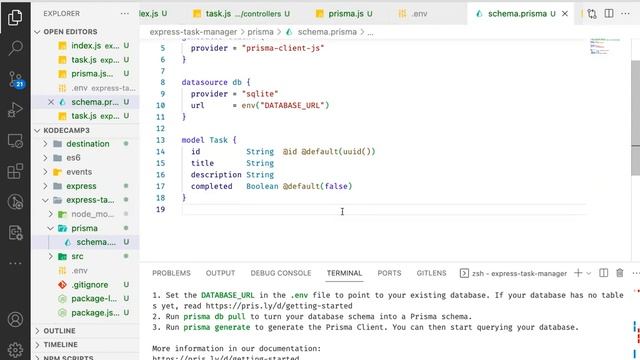Close schema.prisma in Open Editors list
640x360 pixels.
pyautogui.click(x=51, y=102)
